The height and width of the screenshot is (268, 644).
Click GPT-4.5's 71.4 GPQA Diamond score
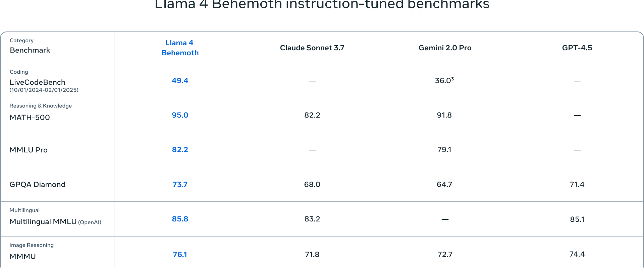click(577, 185)
